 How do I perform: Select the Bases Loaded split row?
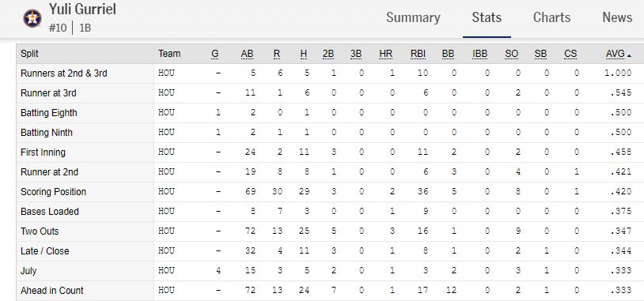tap(330, 212)
